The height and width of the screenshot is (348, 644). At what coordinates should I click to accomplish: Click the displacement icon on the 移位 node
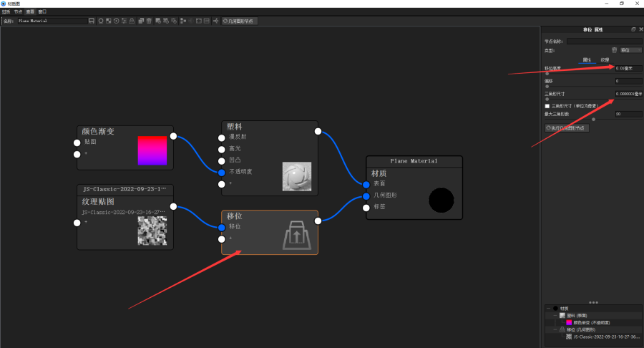[x=296, y=235]
